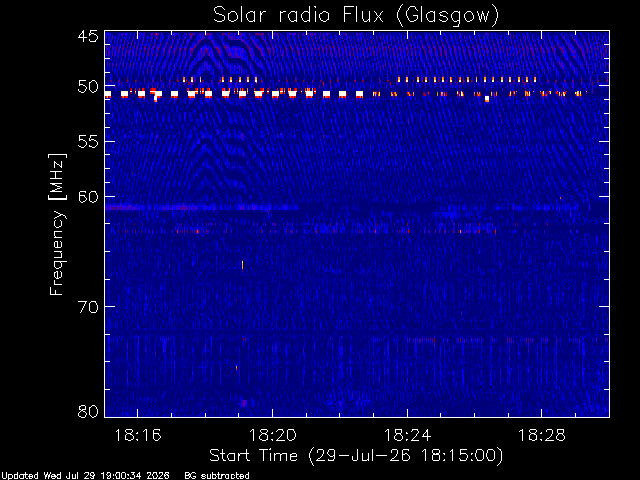
Task: Select the 18:24 time marker
Action: point(407,435)
